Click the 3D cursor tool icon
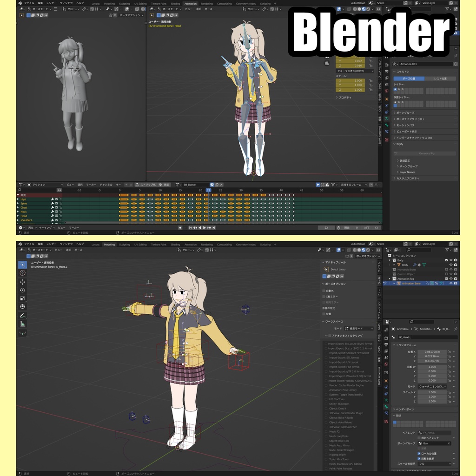 [22, 272]
